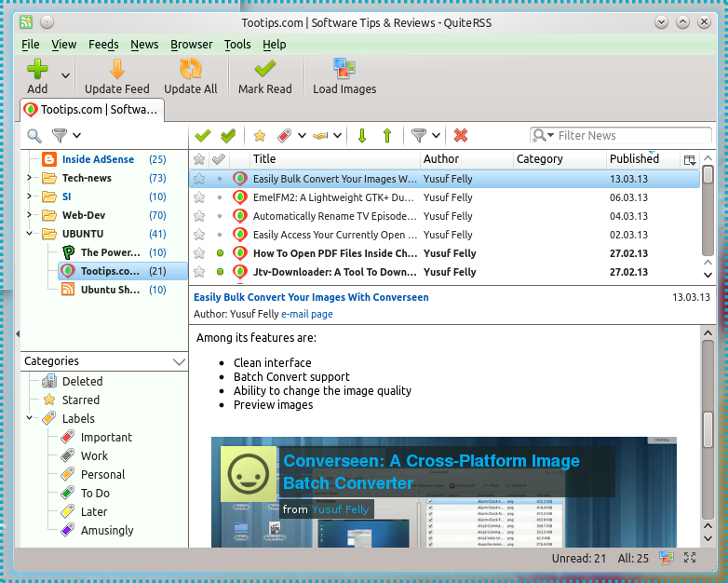Open the File menu
Image resolution: width=728 pixels, height=583 pixels.
point(30,45)
